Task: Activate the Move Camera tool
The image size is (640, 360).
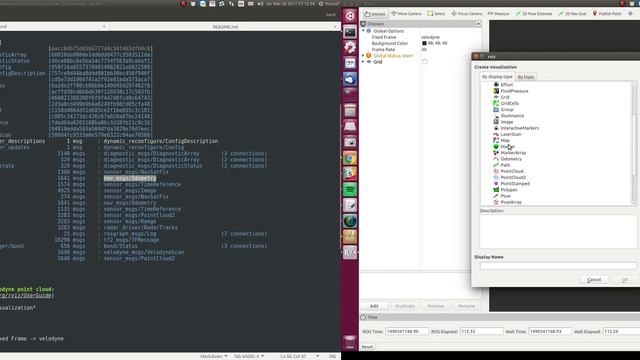Action: [406, 14]
